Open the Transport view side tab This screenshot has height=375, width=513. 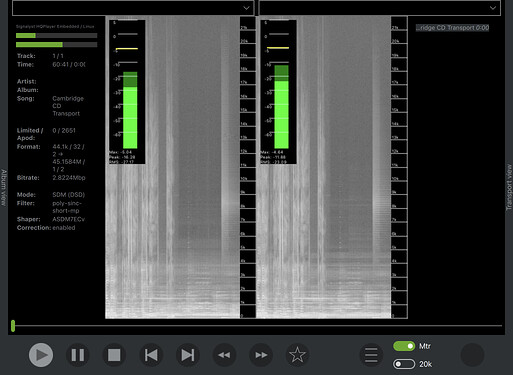(509, 187)
